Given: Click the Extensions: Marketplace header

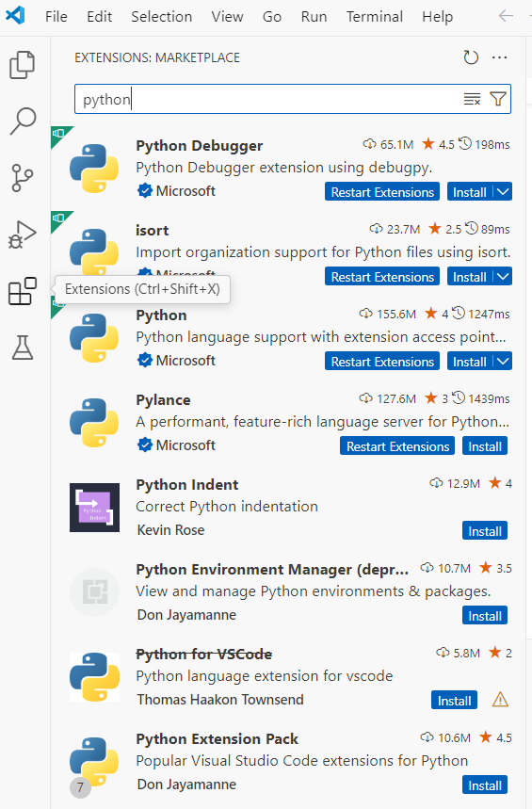Looking at the screenshot, I should click(157, 57).
